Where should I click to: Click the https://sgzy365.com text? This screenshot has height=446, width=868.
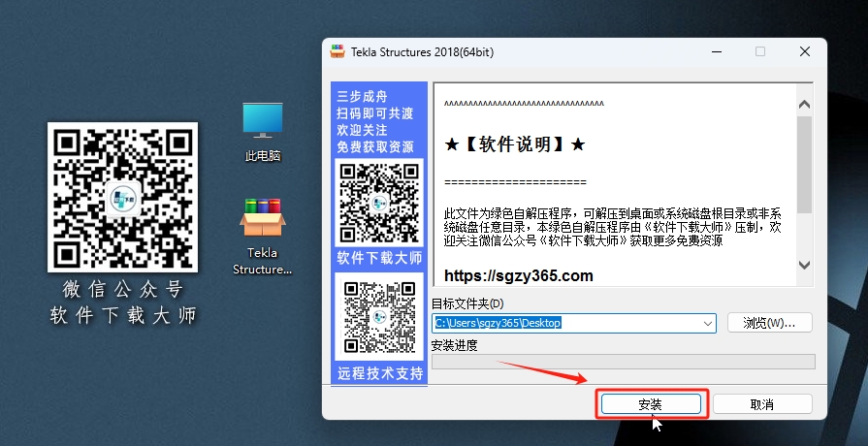(x=518, y=275)
